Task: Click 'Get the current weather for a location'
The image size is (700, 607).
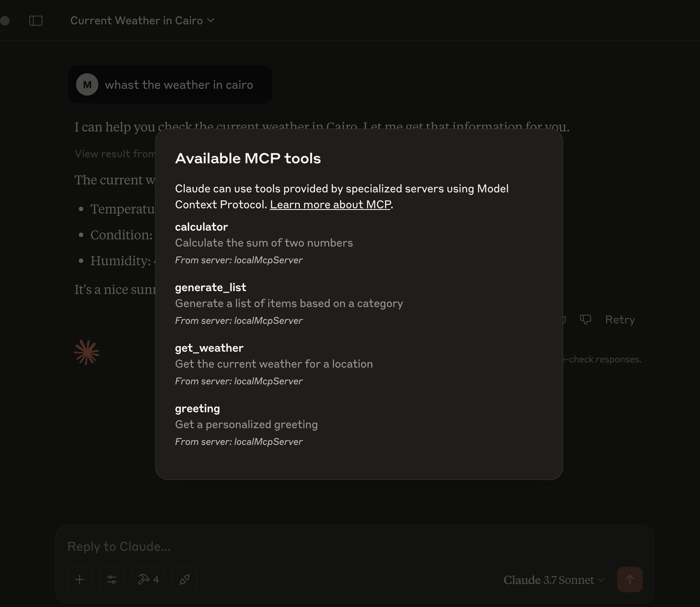Action: [x=274, y=364]
